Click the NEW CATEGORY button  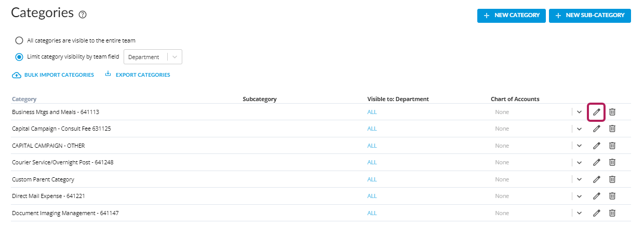512,16
